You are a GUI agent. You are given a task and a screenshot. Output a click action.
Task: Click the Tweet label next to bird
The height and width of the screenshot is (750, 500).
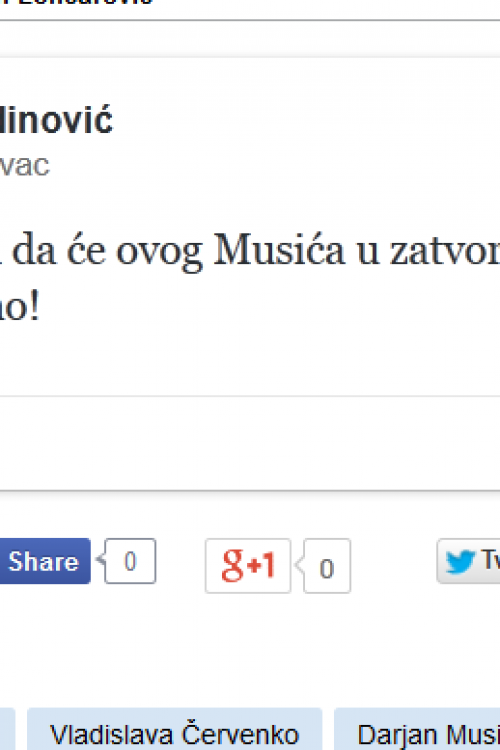(x=490, y=560)
